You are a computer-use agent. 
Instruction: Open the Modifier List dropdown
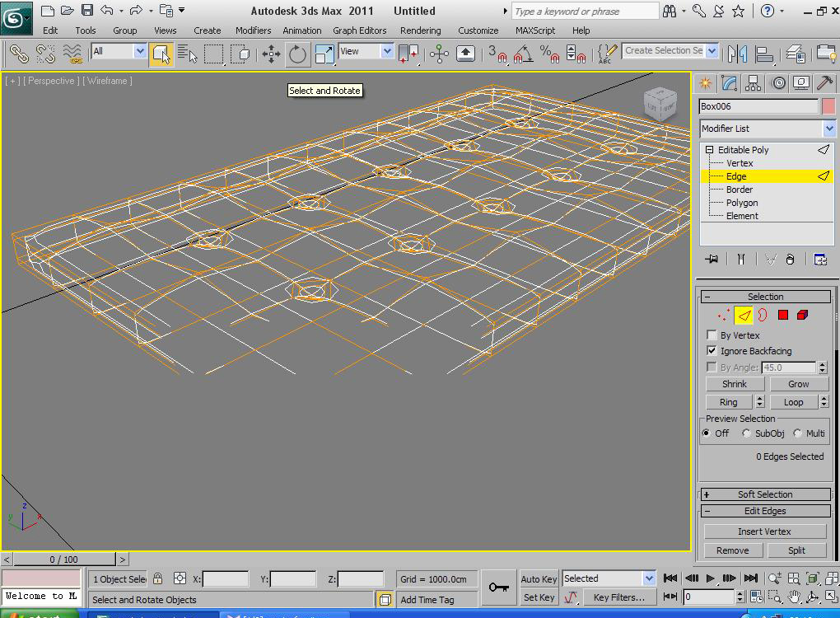829,129
